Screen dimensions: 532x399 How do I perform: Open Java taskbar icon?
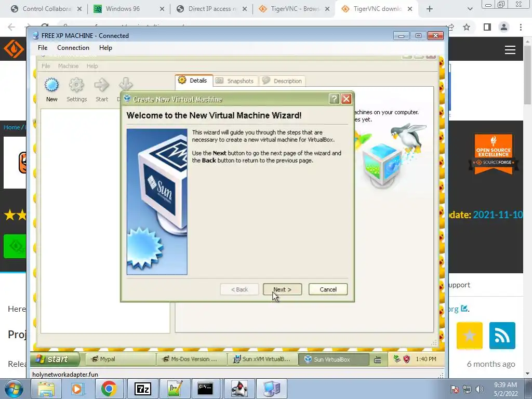pos(239,389)
